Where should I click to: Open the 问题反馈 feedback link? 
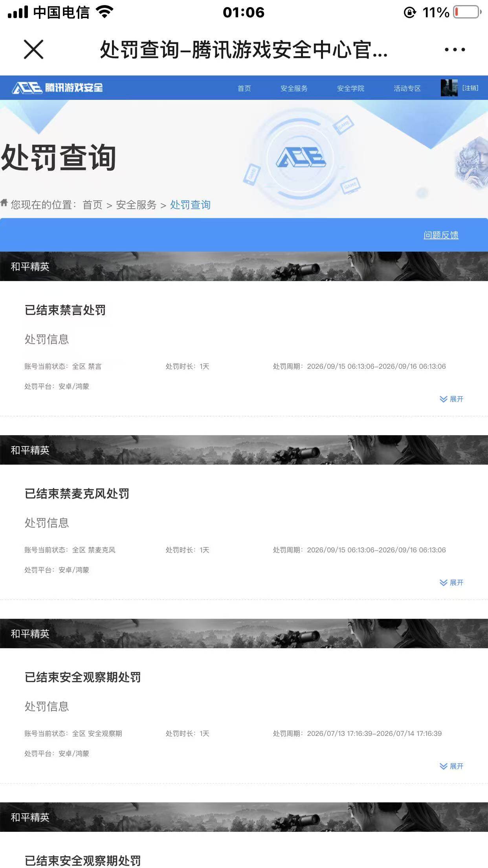(441, 235)
